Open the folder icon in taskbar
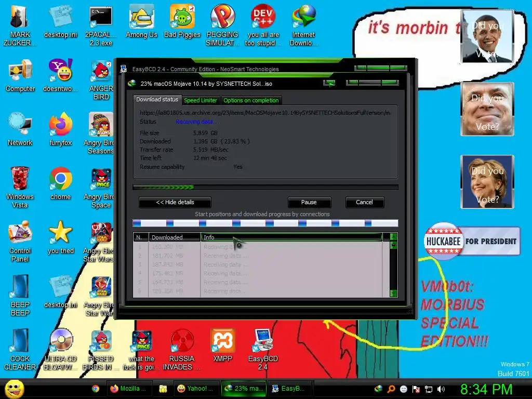Viewport: 532px width, 399px height. [x=163, y=389]
